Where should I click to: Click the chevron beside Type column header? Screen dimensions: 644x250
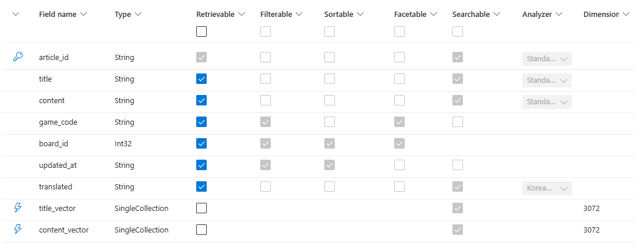[x=137, y=15]
